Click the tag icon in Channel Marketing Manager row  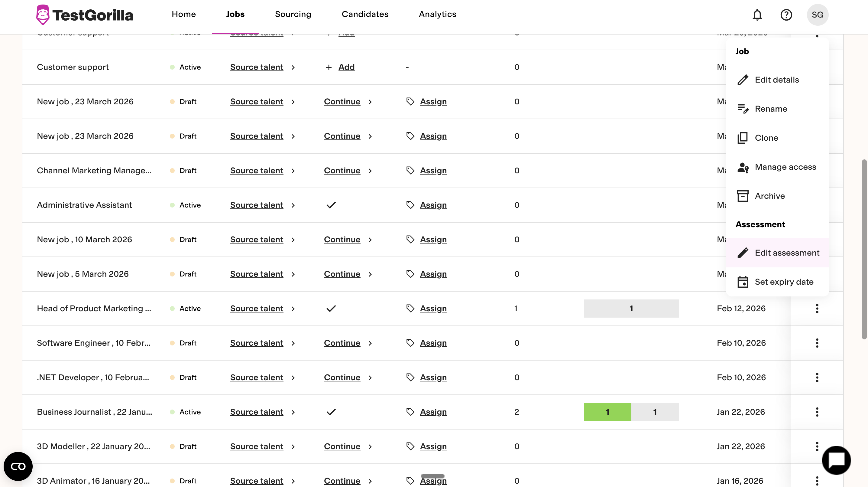tap(410, 171)
